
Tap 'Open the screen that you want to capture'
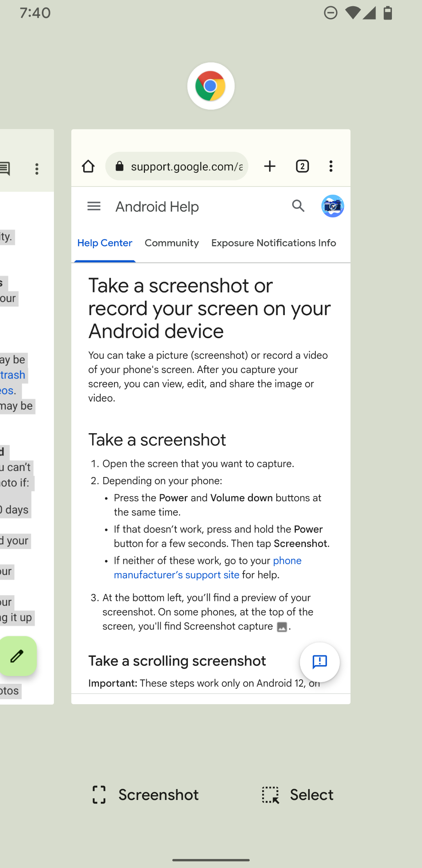198,464
